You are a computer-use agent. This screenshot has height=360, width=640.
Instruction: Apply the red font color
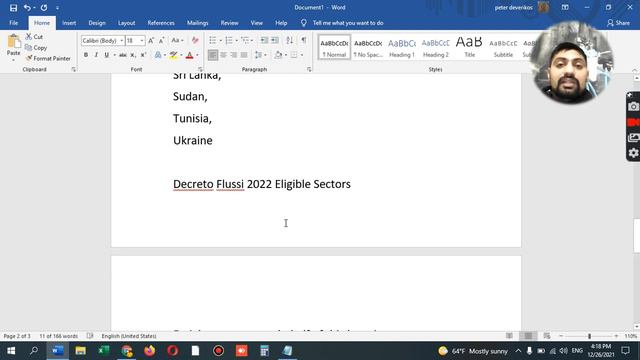pos(189,55)
